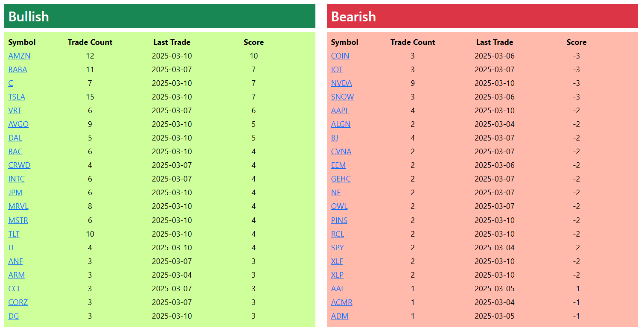Follow the ARM ticker link
Screen dimensions: 644x334
[x=17, y=275]
